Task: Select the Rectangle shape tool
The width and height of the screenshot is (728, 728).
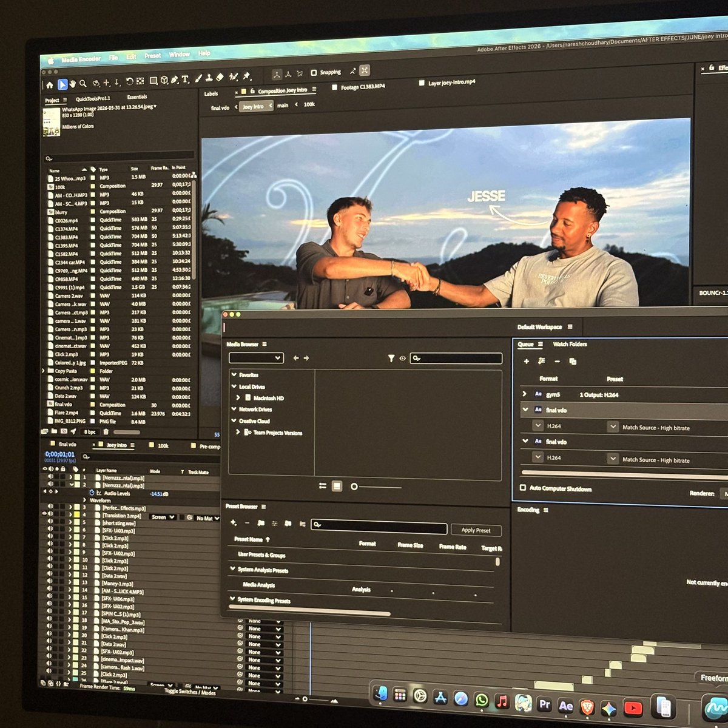Action: click(x=153, y=80)
